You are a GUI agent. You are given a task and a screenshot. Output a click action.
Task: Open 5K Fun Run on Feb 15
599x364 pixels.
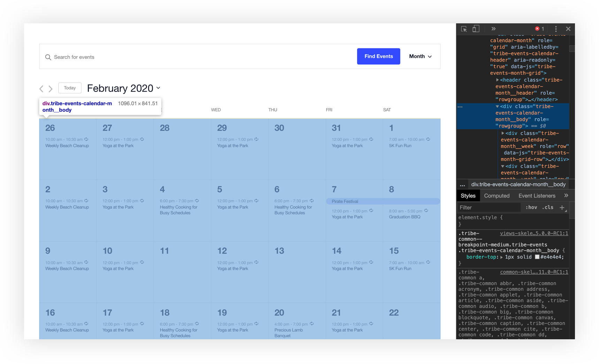[400, 269]
